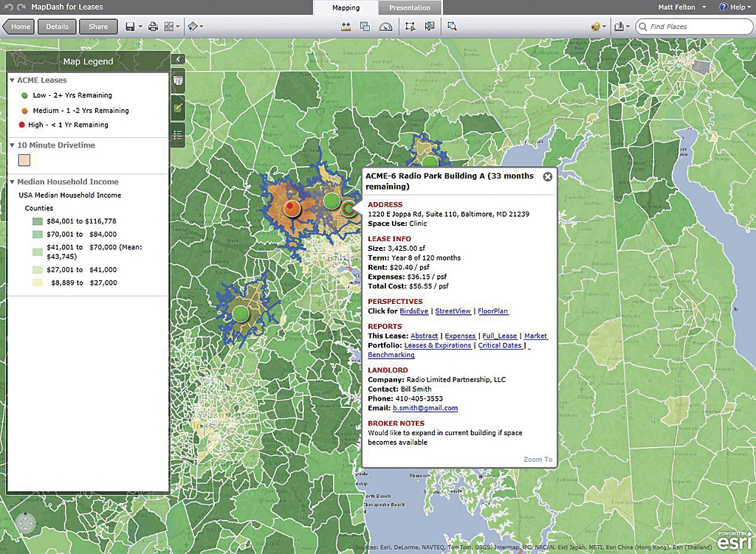Click the map pan navigation compass

[x=25, y=523]
